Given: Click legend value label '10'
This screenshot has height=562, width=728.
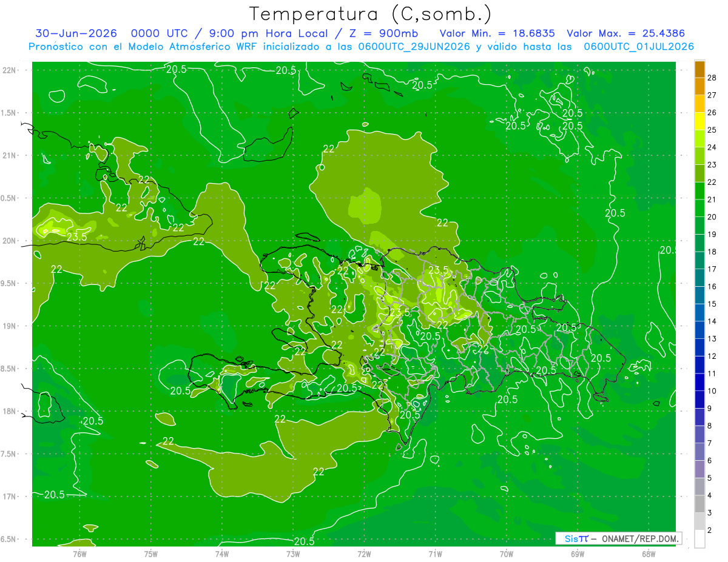Looking at the screenshot, I should (x=712, y=390).
